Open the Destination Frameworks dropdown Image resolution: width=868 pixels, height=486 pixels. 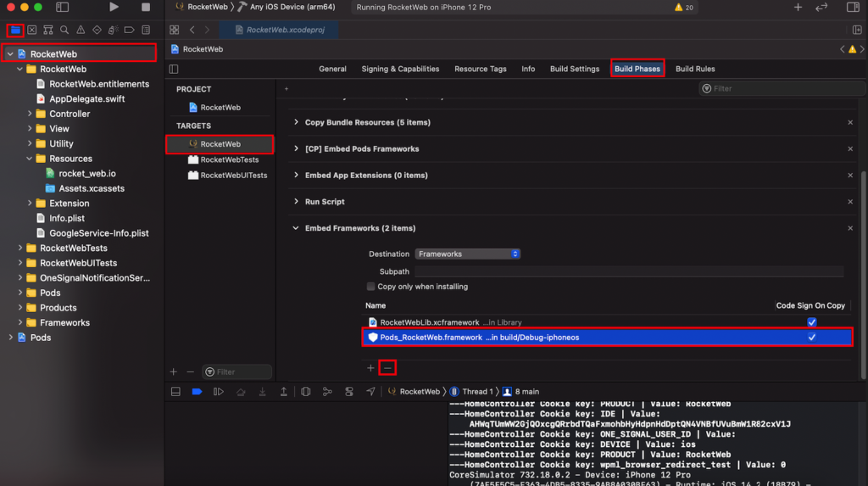coord(468,254)
